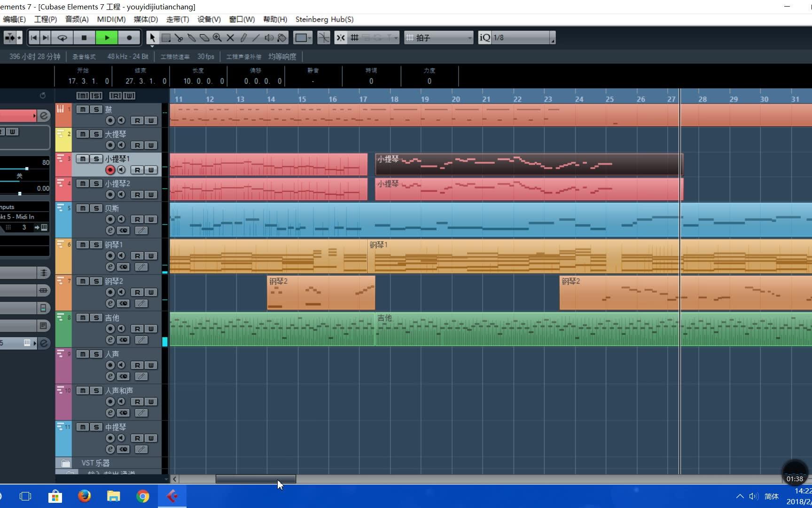Select the Split scissors tool
This screenshot has height=508, width=812.
pyautogui.click(x=179, y=38)
